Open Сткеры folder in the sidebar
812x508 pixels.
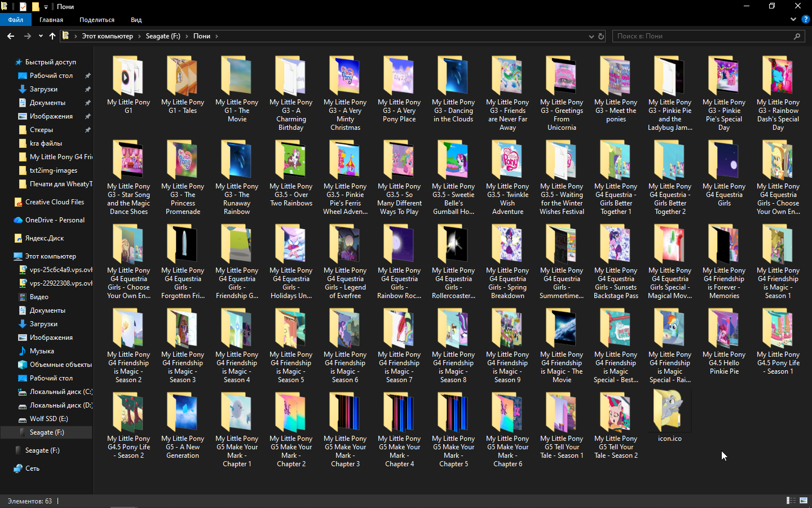[x=41, y=130]
